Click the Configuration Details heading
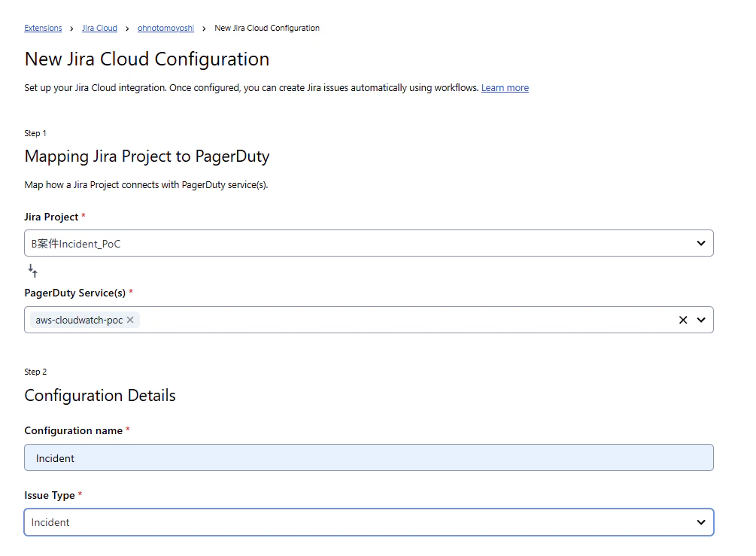The image size is (756, 556). pyautogui.click(x=100, y=396)
